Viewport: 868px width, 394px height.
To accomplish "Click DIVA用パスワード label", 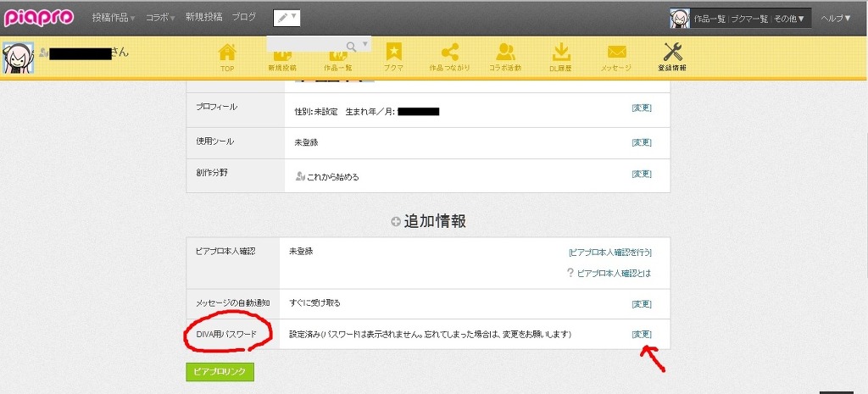I will click(x=226, y=334).
